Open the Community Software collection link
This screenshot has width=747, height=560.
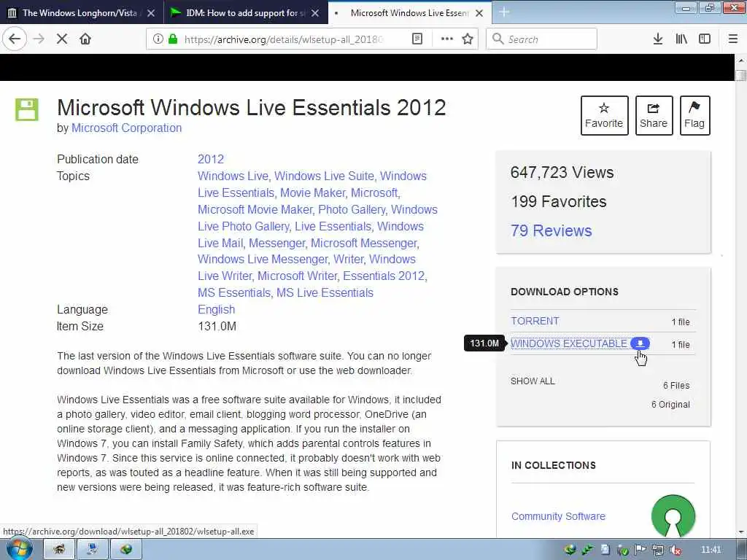click(558, 516)
